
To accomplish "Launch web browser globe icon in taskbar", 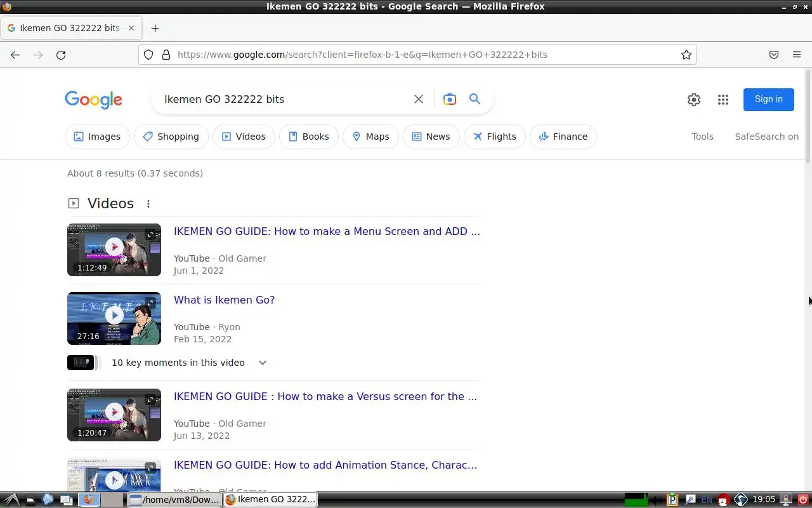I will click(x=48, y=500).
